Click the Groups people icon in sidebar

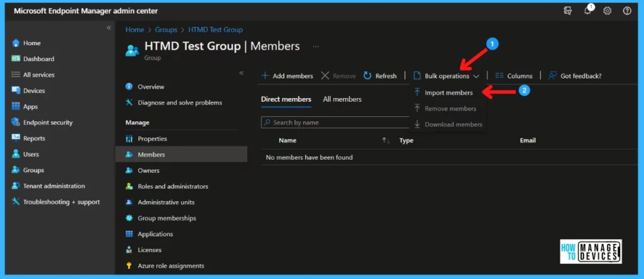click(x=16, y=170)
